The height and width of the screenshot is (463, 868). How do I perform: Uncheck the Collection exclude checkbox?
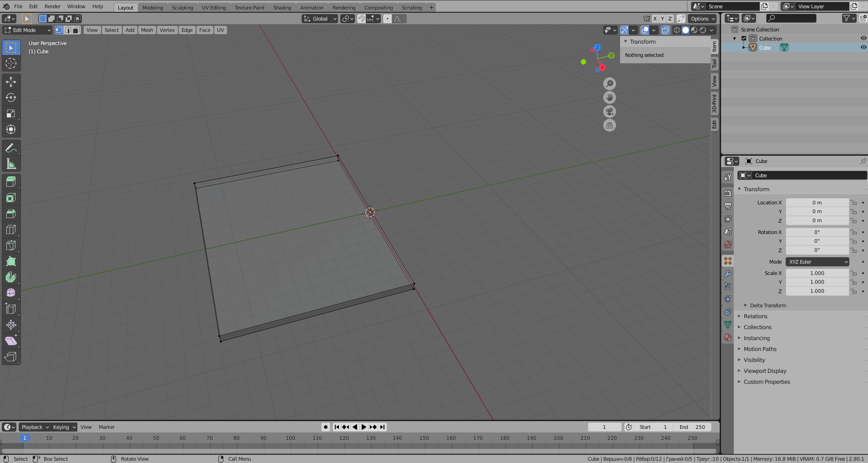coord(744,39)
